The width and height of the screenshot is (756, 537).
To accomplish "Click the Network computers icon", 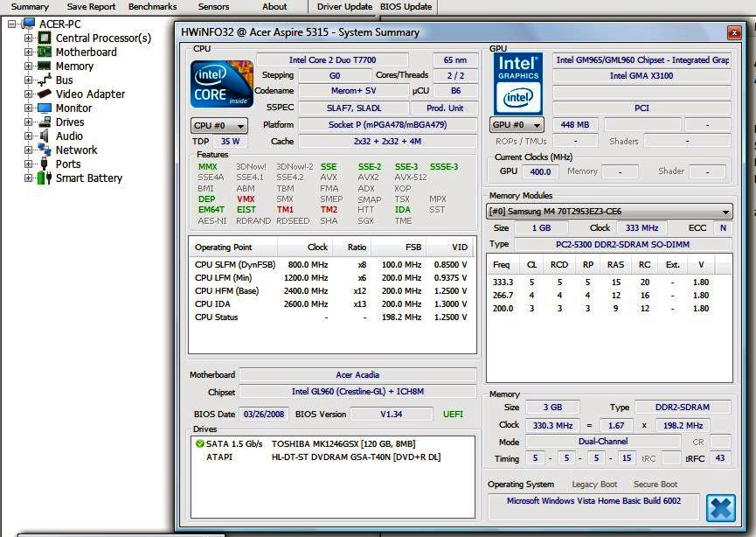I will pos(45,150).
